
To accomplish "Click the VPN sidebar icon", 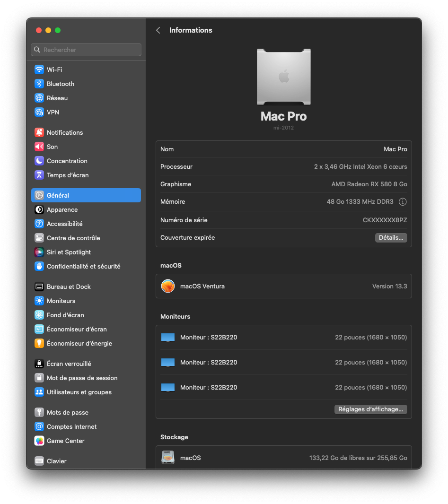I will point(39,112).
